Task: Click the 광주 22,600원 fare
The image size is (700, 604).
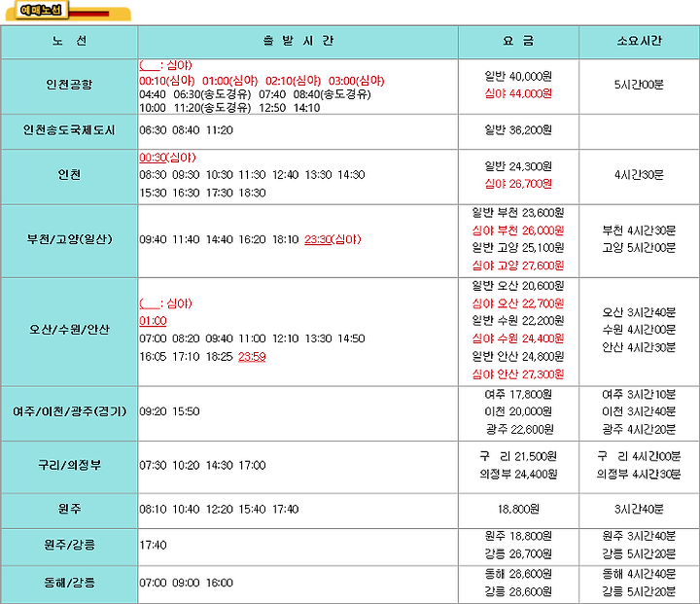Action: click(519, 429)
